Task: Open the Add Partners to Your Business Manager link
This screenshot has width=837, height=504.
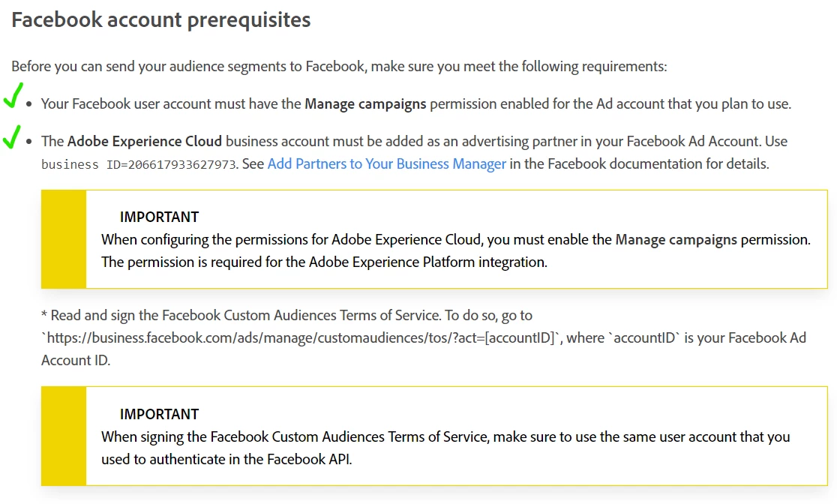Action: (386, 163)
